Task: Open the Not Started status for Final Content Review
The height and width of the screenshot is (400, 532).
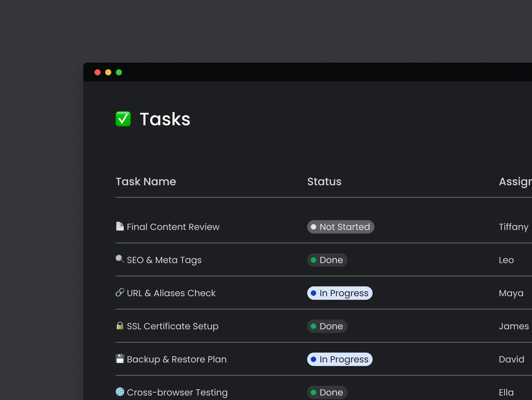Action: [x=341, y=227]
